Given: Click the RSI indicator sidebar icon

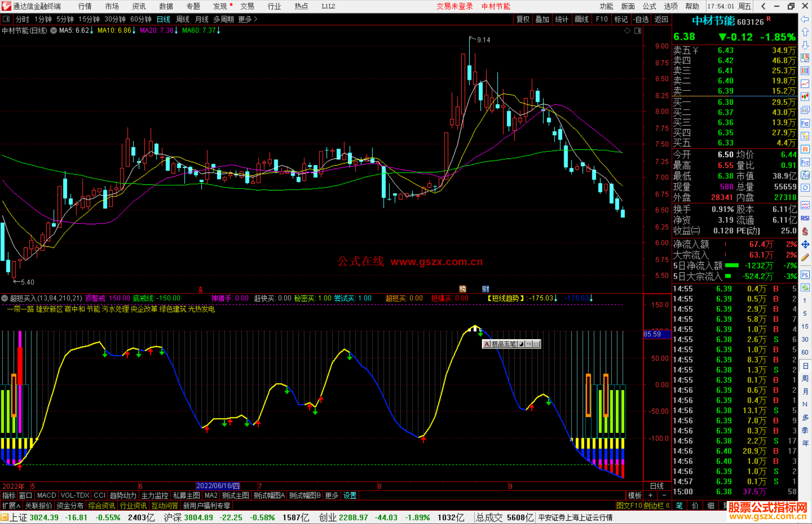Looking at the screenshot, I should 805,218.
